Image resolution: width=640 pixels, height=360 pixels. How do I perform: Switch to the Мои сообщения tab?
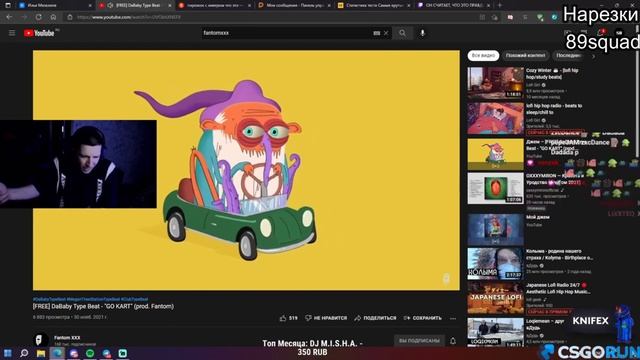[294, 5]
